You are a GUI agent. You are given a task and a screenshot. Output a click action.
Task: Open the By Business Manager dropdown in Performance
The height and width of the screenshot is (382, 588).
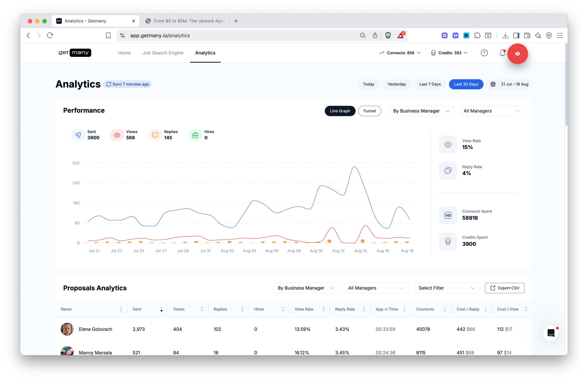421,111
